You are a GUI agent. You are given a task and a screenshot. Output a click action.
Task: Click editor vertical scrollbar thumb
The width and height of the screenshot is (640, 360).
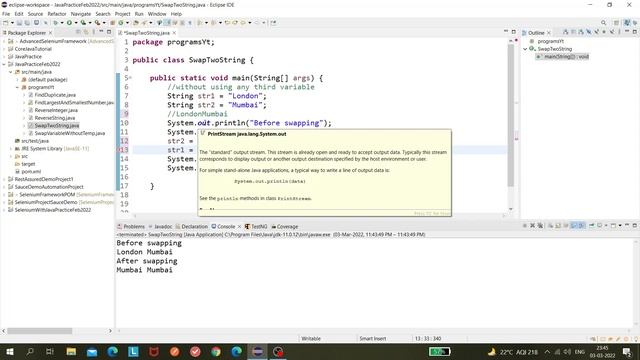pyautogui.click(x=511, y=116)
